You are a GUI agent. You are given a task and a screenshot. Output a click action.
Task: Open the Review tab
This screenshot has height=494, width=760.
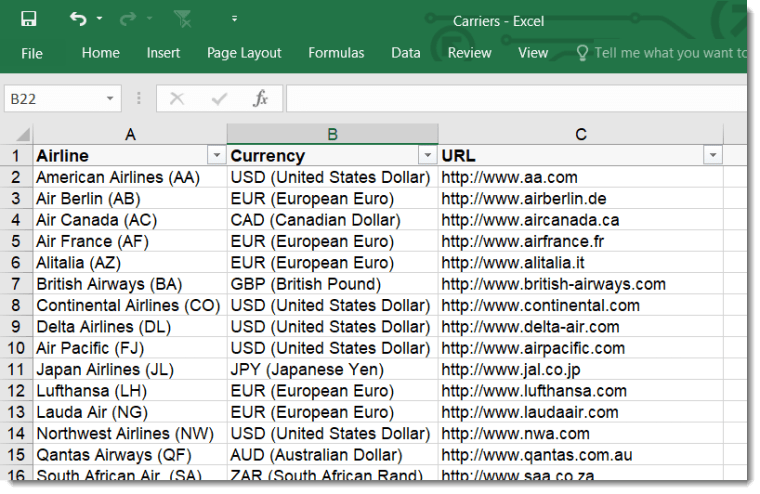pyautogui.click(x=470, y=53)
